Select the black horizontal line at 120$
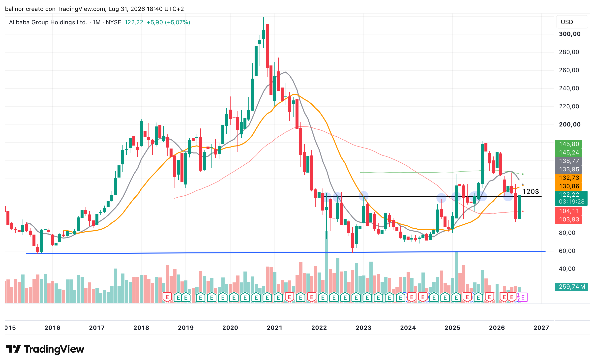Image resolution: width=595 pixels, height=364 pixels. pyautogui.click(x=433, y=197)
